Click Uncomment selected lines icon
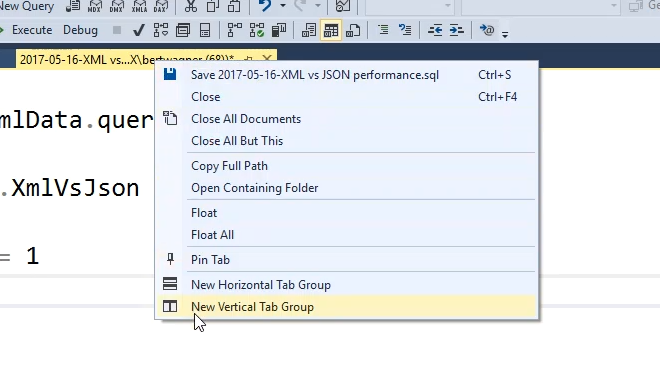 tap(405, 30)
